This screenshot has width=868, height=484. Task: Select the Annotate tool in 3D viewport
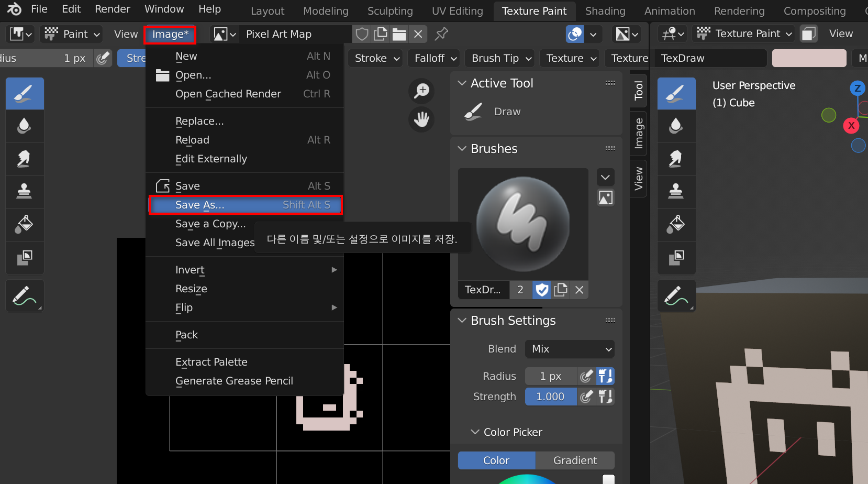tap(676, 296)
